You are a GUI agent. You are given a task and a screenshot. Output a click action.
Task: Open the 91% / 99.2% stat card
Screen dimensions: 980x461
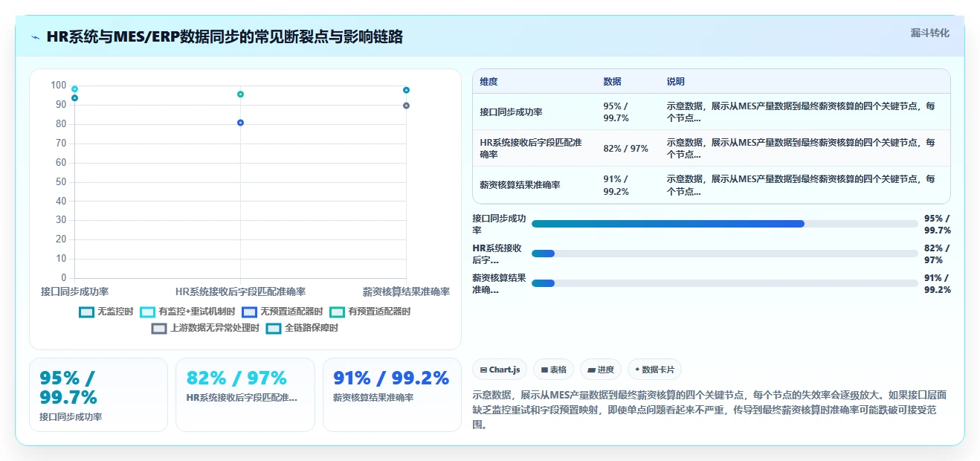392,395
